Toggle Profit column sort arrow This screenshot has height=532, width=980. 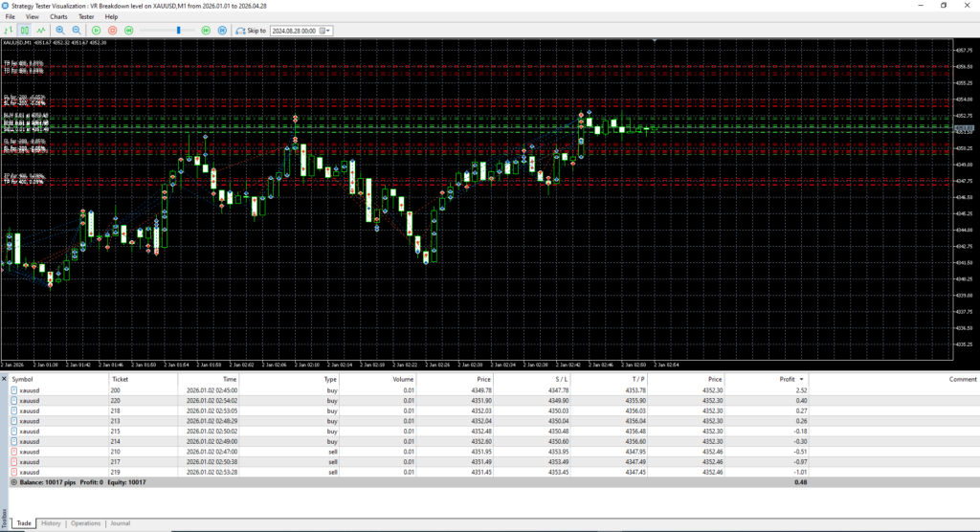click(x=802, y=380)
